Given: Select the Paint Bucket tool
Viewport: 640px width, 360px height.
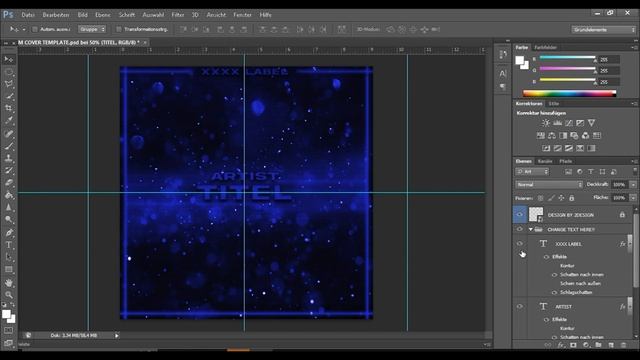Looking at the screenshot, I should [9, 195].
